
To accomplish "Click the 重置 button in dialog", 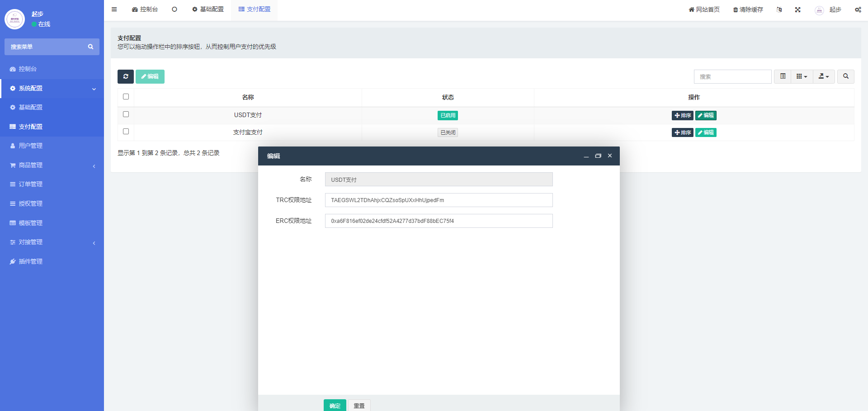I will pyautogui.click(x=359, y=406).
